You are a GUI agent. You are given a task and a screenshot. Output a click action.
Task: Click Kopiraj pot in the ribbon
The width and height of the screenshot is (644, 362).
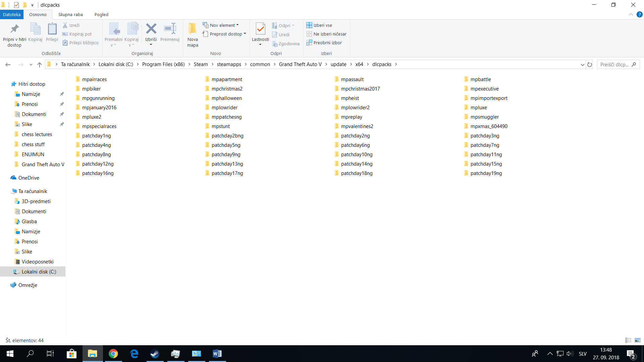click(77, 34)
